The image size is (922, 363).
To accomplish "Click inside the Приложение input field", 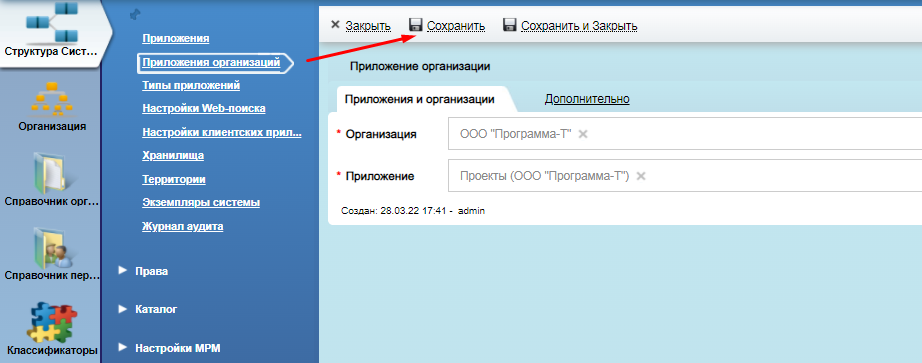I will 684,175.
